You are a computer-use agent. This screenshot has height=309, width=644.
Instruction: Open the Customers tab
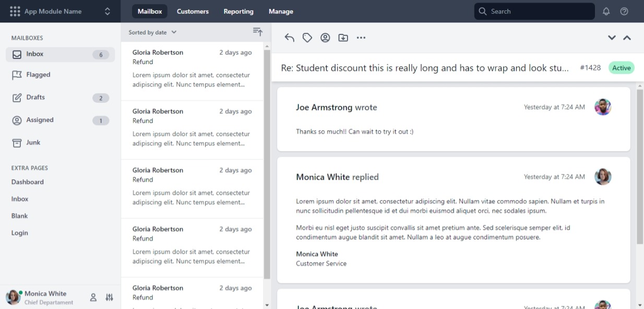193,11
